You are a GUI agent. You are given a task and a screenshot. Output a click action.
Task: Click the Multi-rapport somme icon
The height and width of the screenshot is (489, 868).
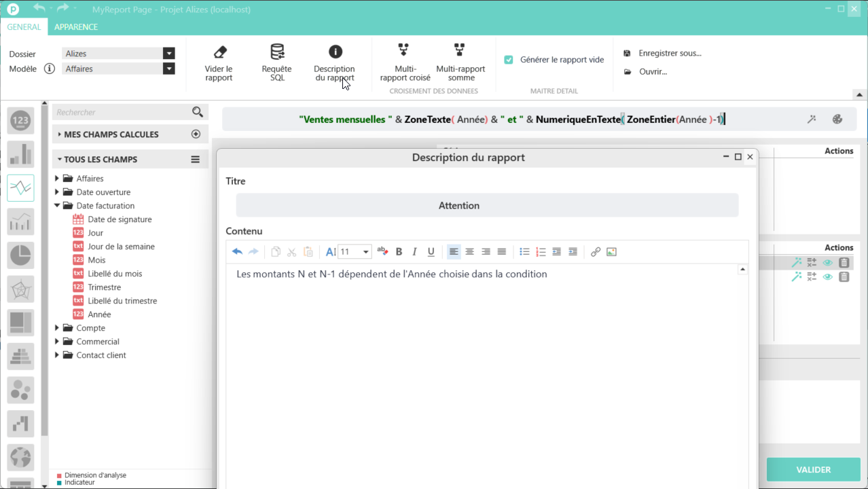pos(460,50)
